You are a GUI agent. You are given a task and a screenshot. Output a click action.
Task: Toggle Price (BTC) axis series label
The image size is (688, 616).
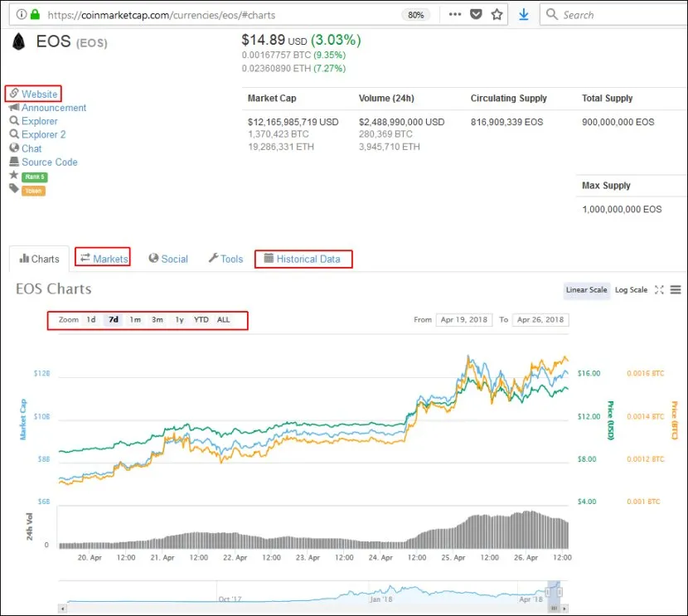point(675,420)
